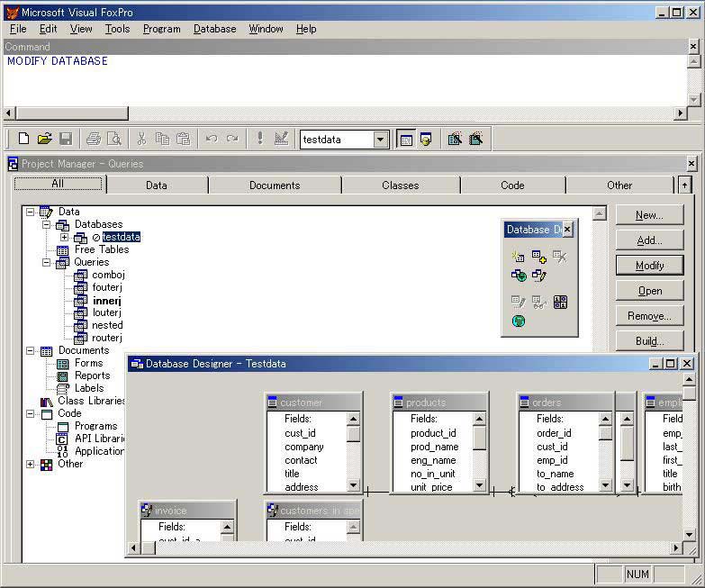Viewport: 705px width, 588px height.
Task: Switch to the Code tab
Action: click(512, 185)
